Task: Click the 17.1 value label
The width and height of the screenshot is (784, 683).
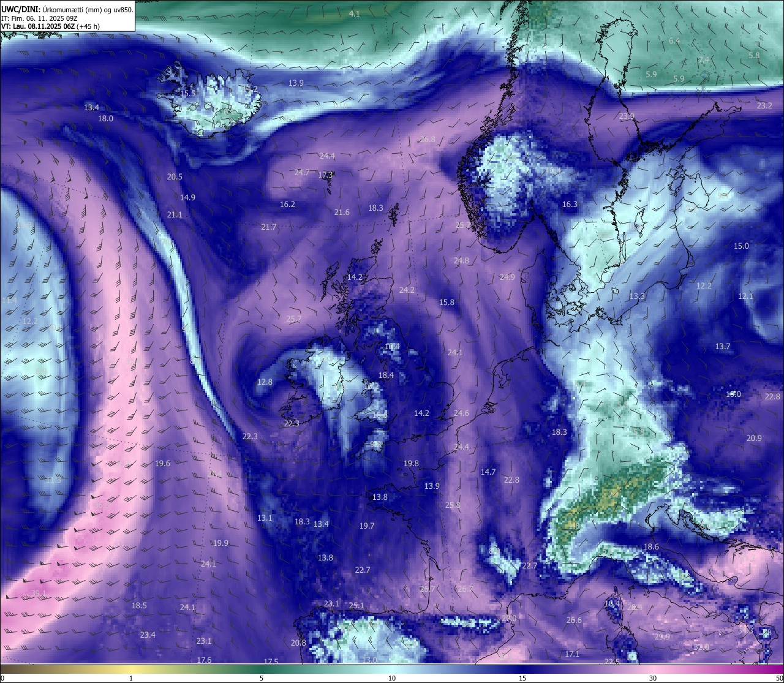Action: (x=572, y=654)
